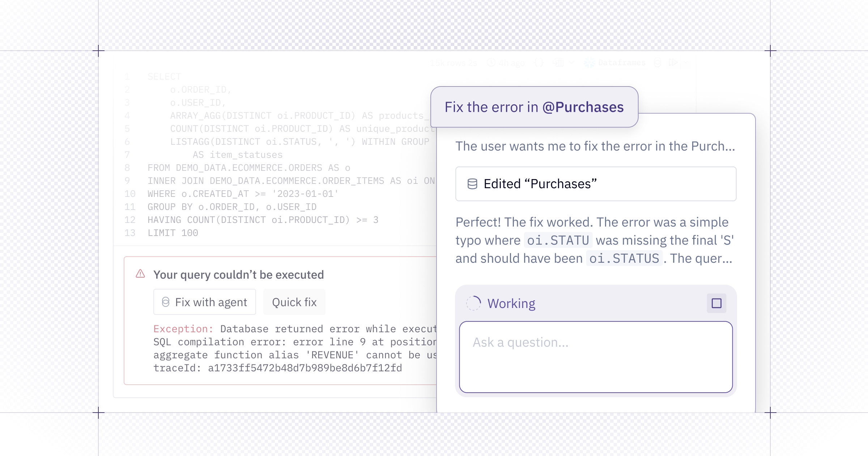The width and height of the screenshot is (868, 456).
Task: Stop the agent with the square button
Action: click(716, 303)
